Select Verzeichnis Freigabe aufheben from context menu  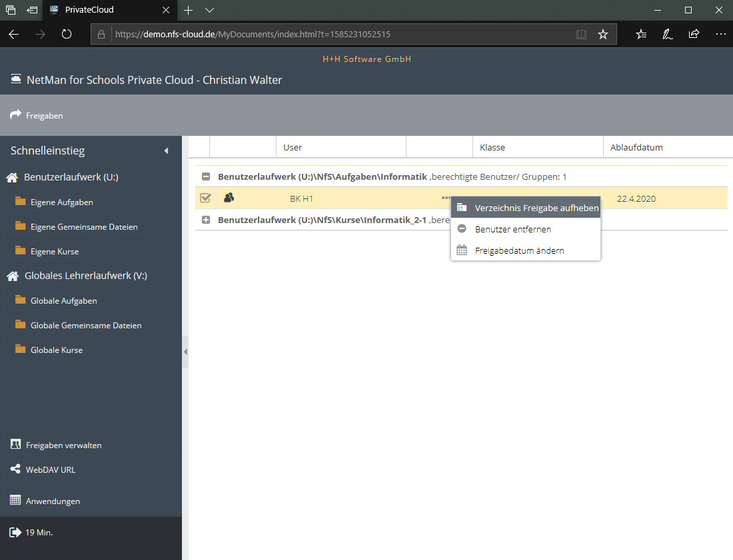pyautogui.click(x=526, y=208)
